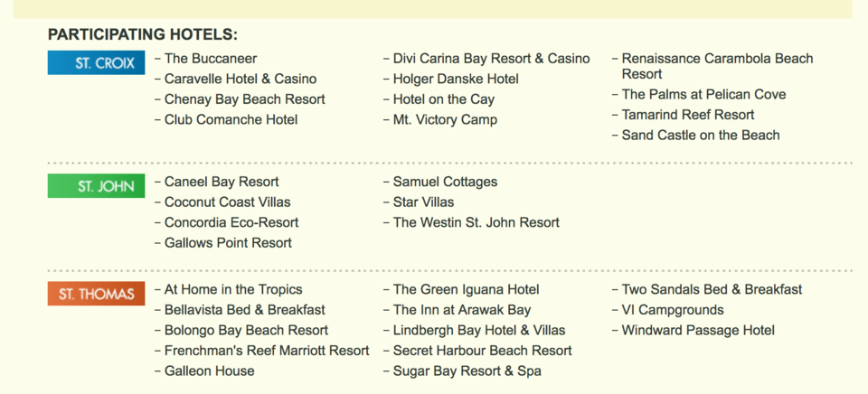Open The Green Iguana Hotel

pos(467,289)
